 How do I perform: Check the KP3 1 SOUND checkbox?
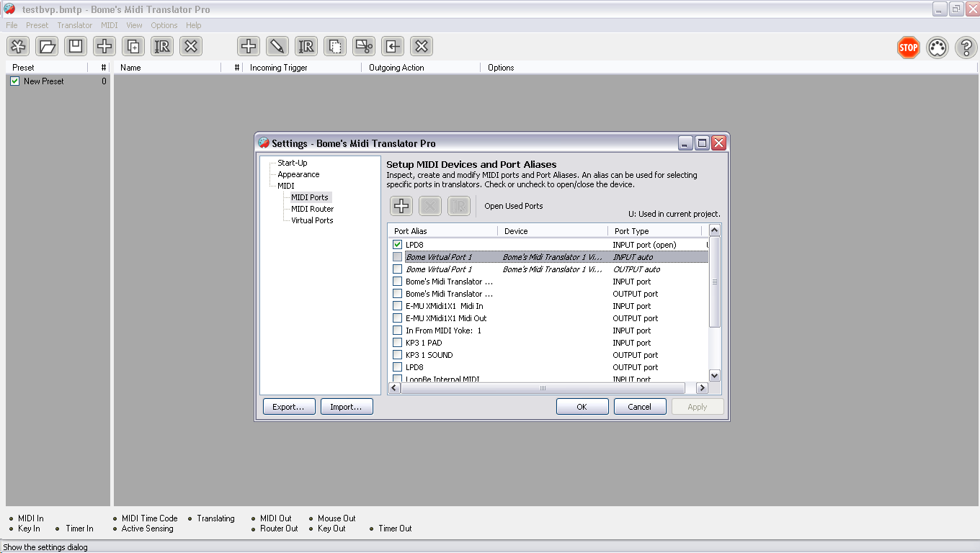397,355
